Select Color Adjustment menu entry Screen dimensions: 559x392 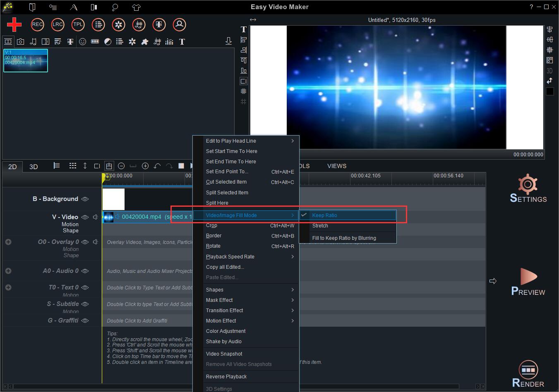pos(246,331)
